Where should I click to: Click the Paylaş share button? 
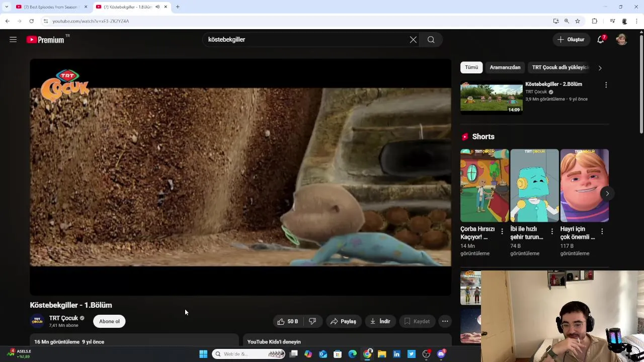click(343, 321)
